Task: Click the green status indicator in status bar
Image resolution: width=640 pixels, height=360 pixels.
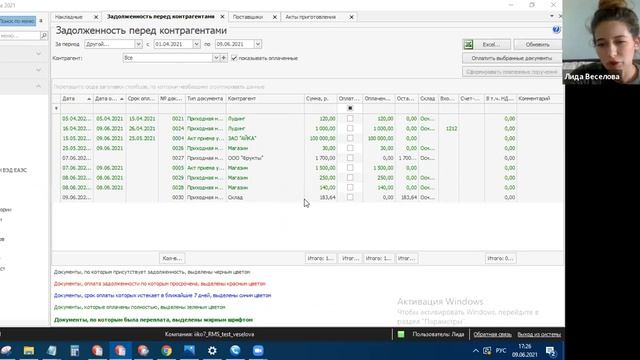Action: point(401,334)
